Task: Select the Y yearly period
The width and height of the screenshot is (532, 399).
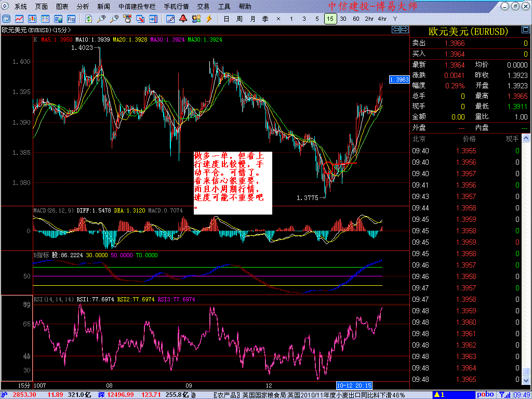Action: point(395,19)
